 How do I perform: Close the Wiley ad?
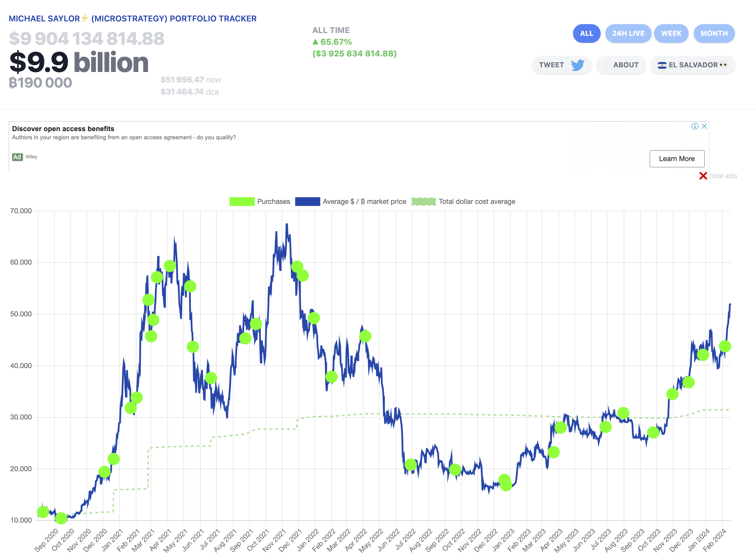pos(704,126)
